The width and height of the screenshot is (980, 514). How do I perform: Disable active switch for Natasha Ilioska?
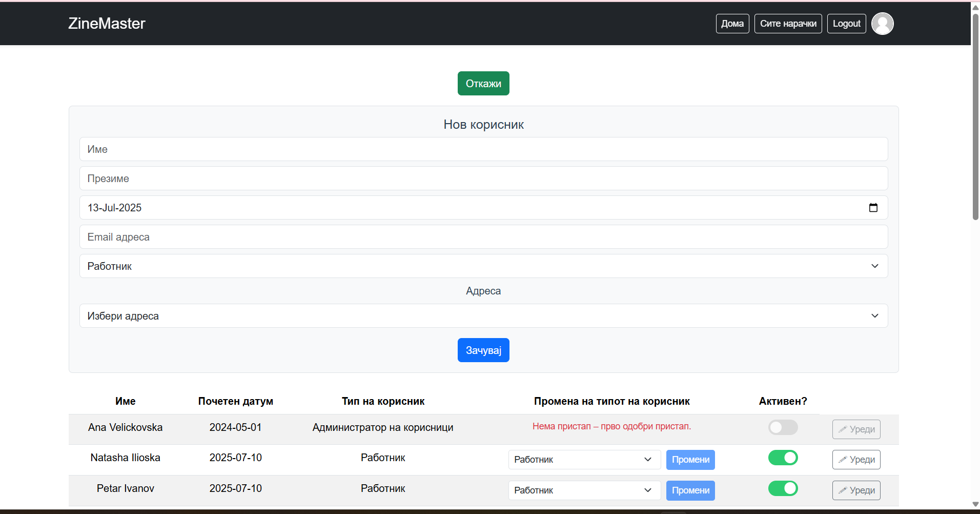point(783,458)
